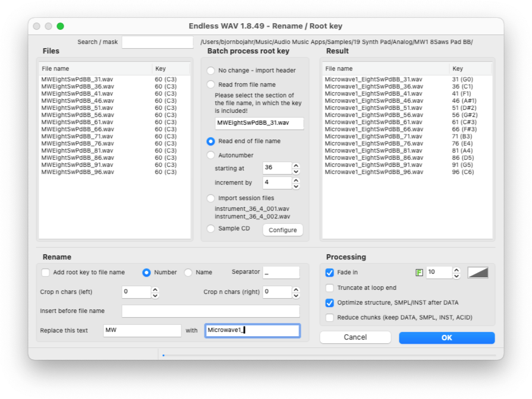Select Read from file name option
The height and width of the screenshot is (399, 532).
pos(210,84)
